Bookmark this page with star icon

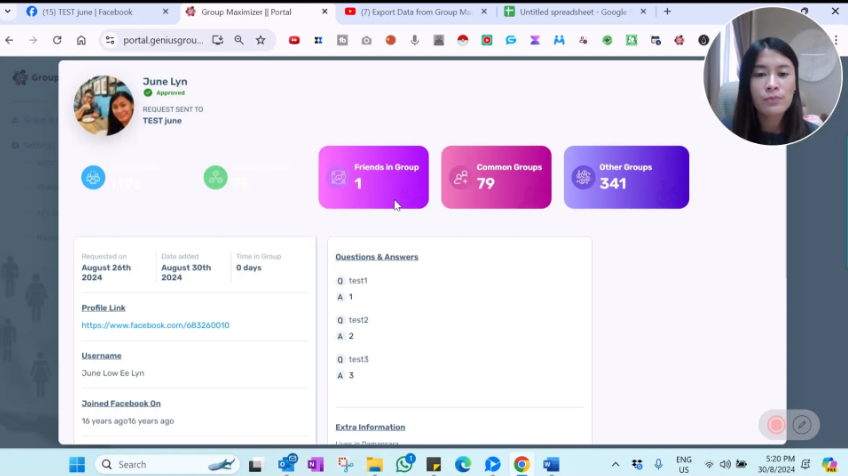[261, 40]
